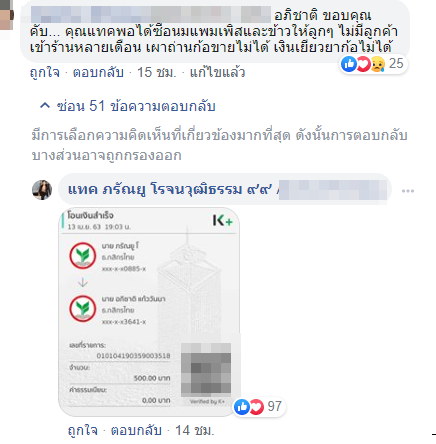436x444 pixels.
Task: Open the profile picture of แทค ภรัณยู
Action: 42,190
